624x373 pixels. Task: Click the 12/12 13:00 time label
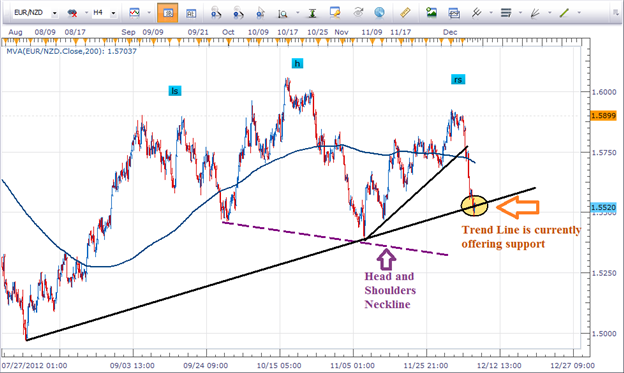pyautogui.click(x=499, y=365)
